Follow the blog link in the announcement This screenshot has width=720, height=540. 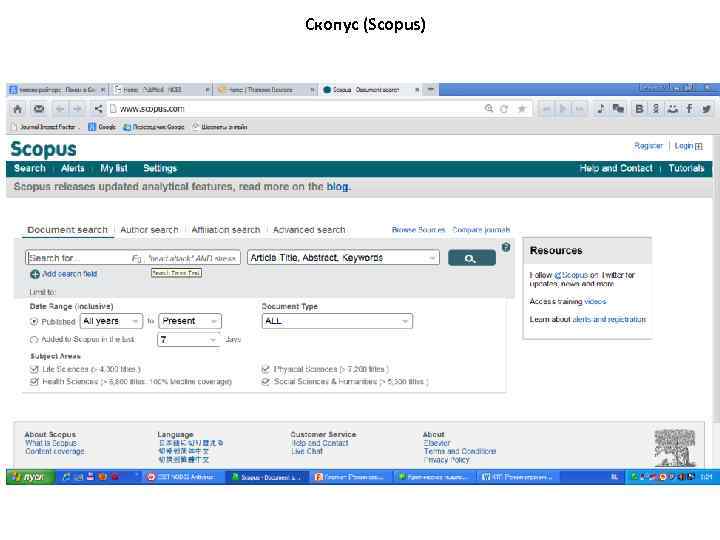coord(338,187)
